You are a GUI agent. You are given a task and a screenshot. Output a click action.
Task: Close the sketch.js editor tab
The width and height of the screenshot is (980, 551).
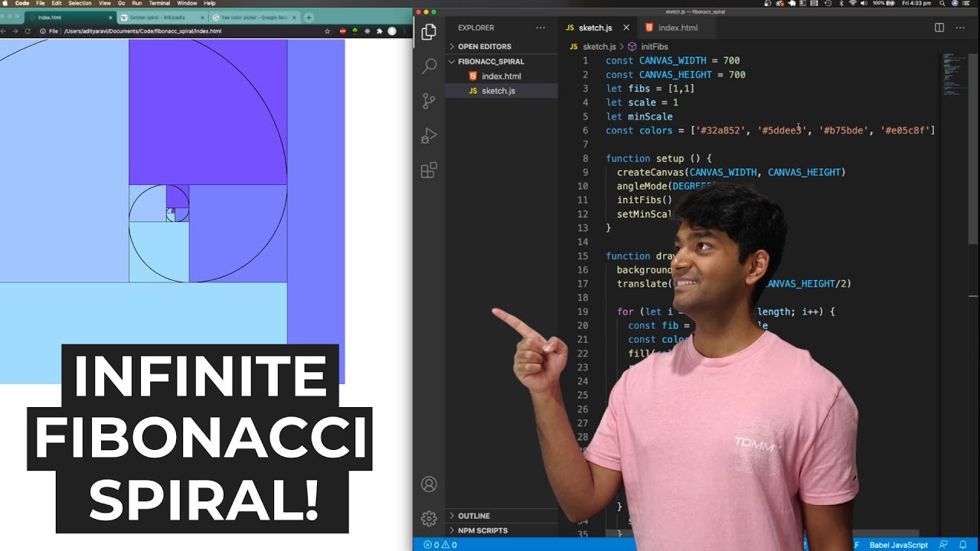(x=626, y=28)
